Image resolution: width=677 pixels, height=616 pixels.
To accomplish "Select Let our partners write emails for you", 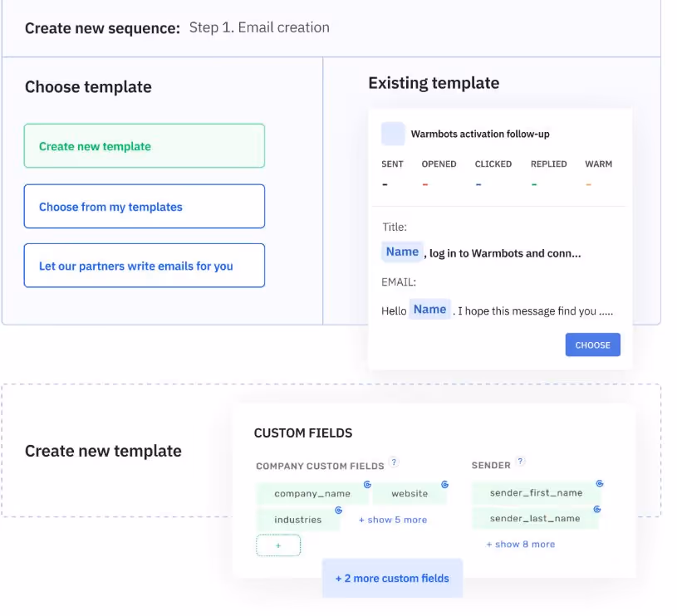I will click(144, 265).
